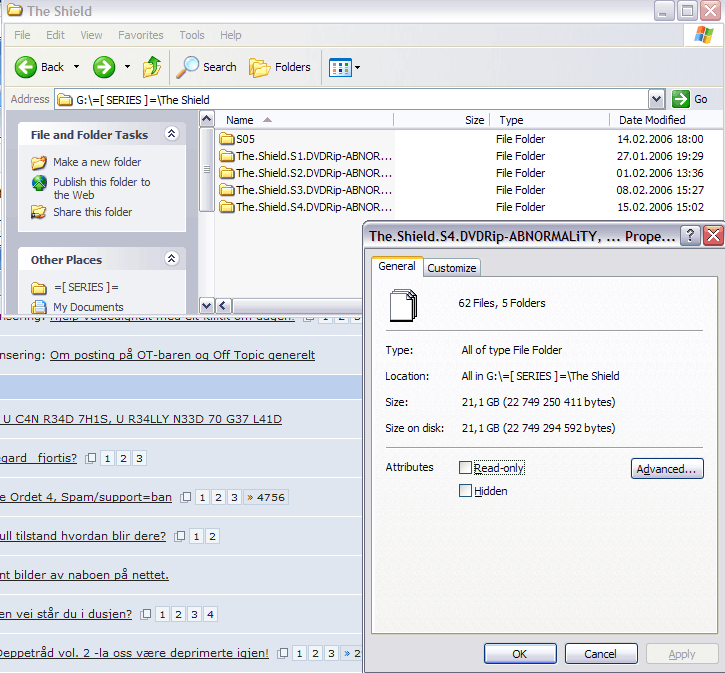Click the folder icon in The Shield title bar
This screenshot has height=673, width=725.
click(15, 10)
